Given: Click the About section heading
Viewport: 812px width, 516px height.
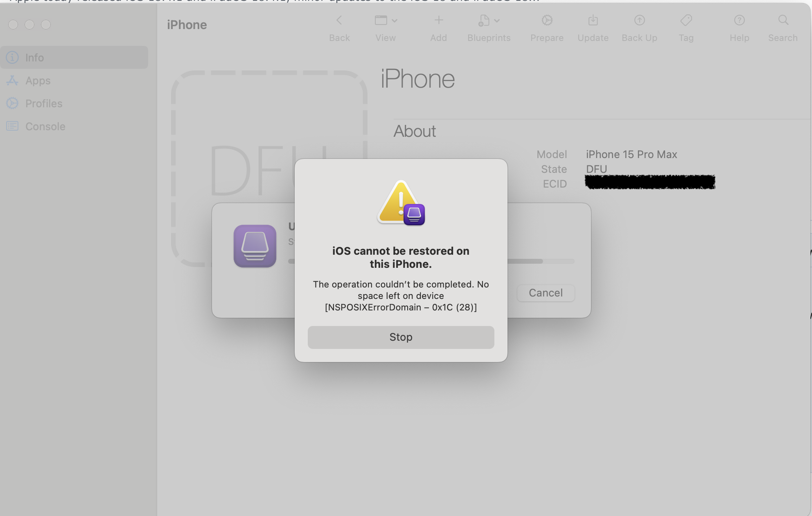Looking at the screenshot, I should 415,131.
